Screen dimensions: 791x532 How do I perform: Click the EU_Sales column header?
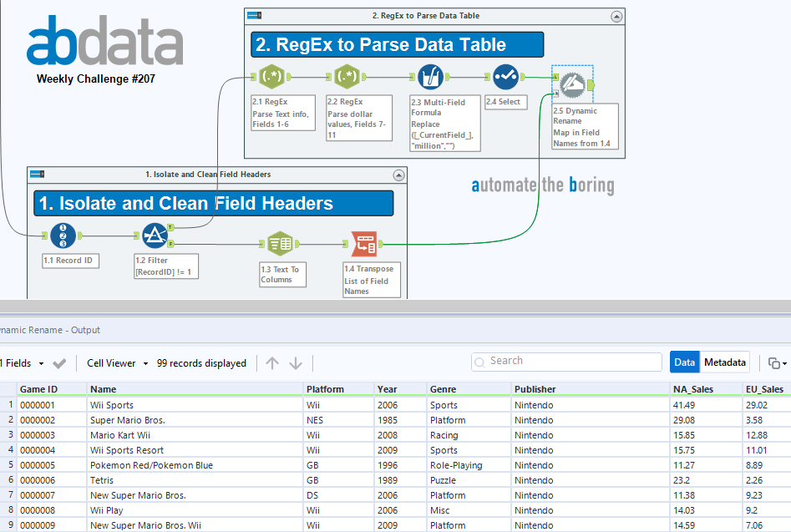tap(768, 389)
